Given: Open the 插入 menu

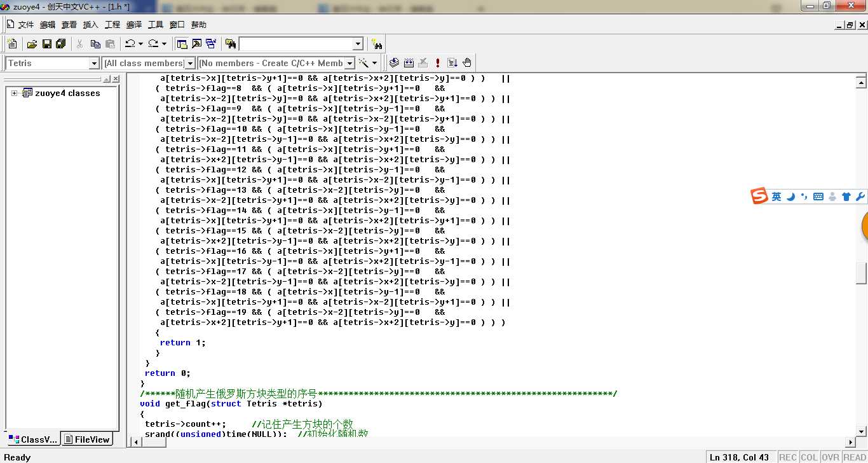Looking at the screenshot, I should (91, 25).
